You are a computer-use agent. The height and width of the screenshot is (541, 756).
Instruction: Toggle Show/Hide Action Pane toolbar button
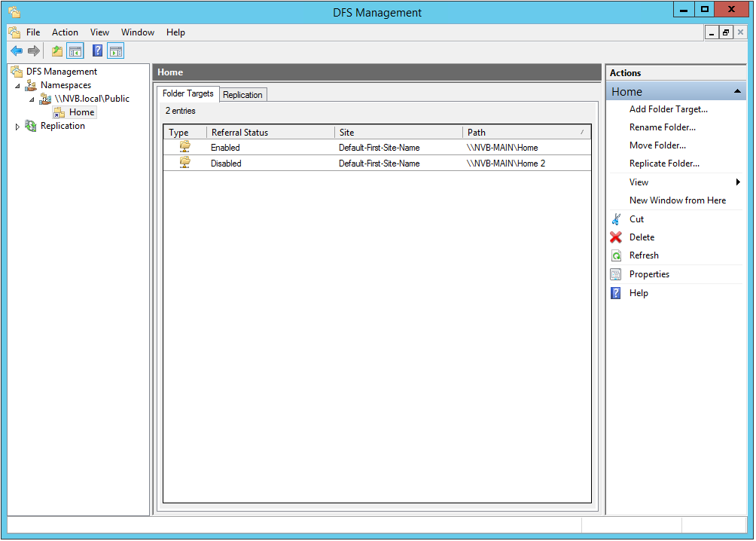pos(115,51)
